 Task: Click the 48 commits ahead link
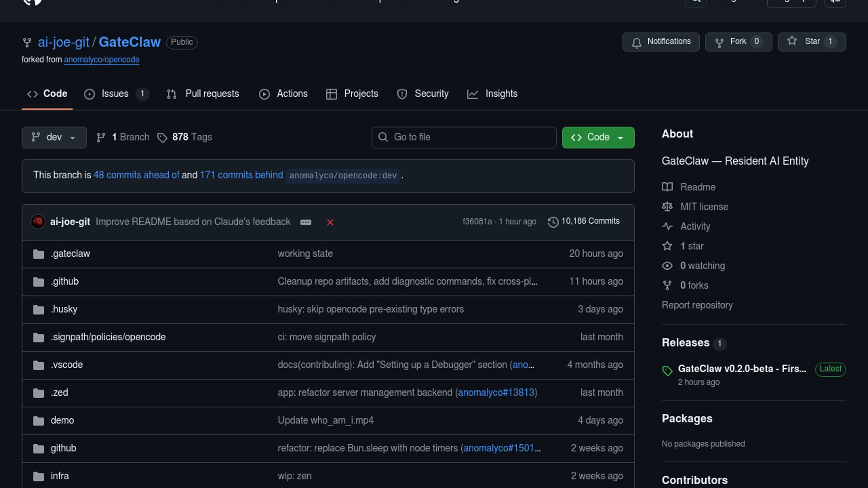[x=136, y=175]
